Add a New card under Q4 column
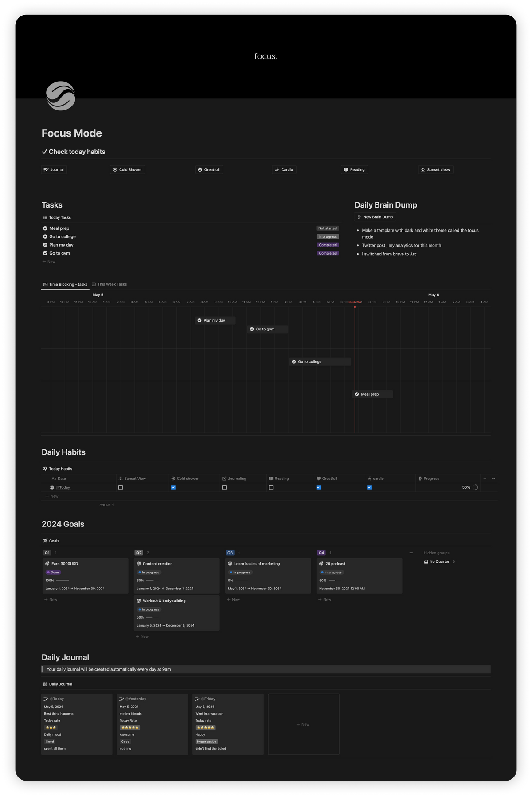Screen dimensions: 532x797 (325, 600)
